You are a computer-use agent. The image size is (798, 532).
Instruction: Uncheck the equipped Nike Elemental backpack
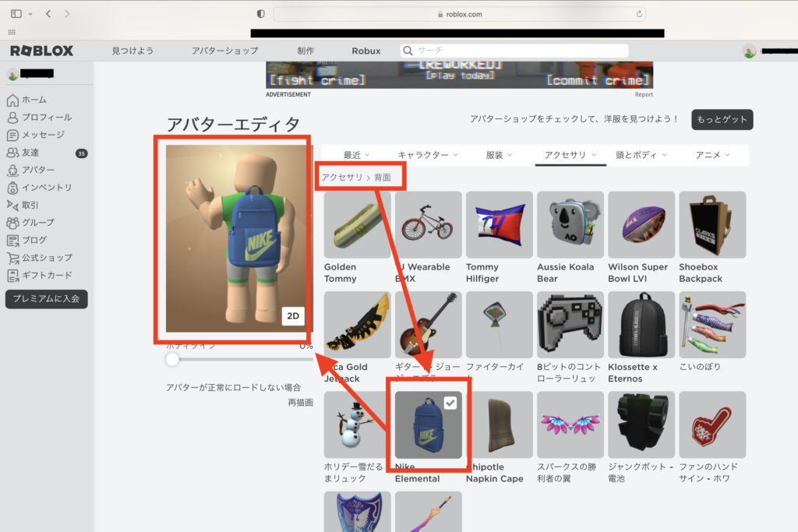450,403
